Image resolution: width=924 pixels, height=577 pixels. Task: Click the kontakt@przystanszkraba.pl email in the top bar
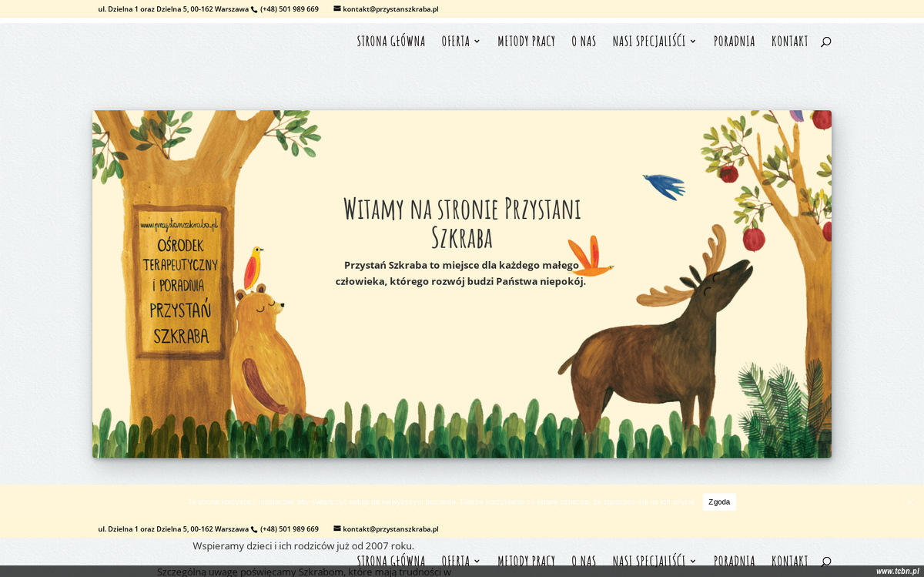(x=390, y=9)
